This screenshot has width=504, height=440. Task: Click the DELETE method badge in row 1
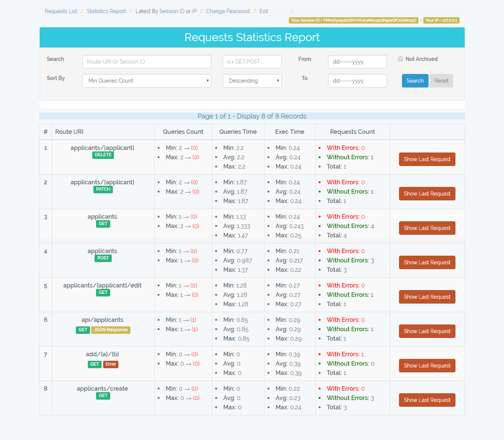click(103, 155)
